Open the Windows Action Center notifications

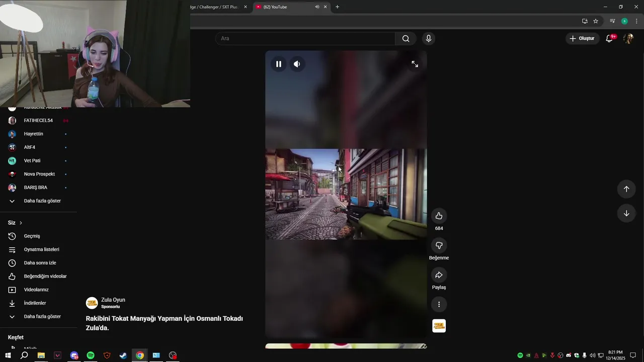[633, 355]
